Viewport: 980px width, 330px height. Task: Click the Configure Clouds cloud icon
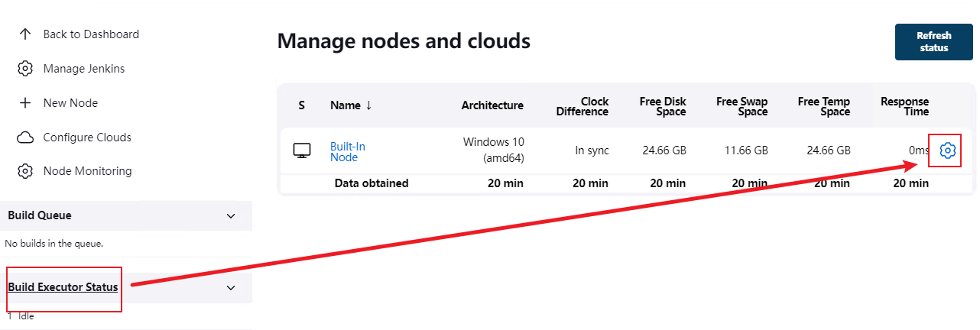(25, 137)
